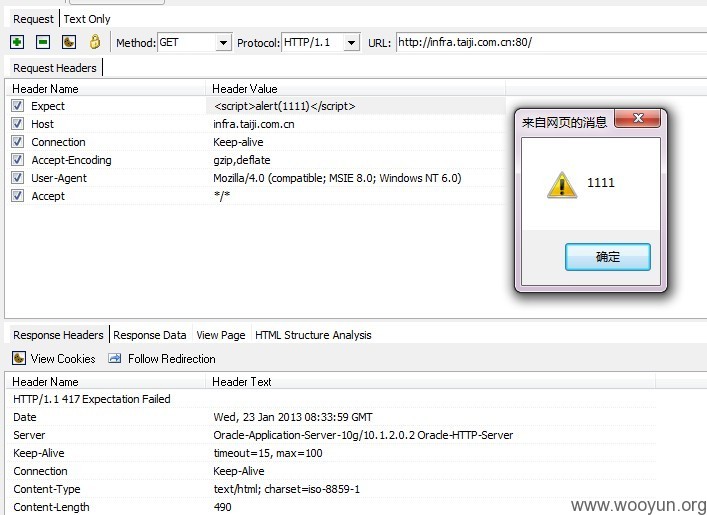Image resolution: width=707 pixels, height=515 pixels.
Task: Select the Content-Length header name
Action: (x=51, y=507)
